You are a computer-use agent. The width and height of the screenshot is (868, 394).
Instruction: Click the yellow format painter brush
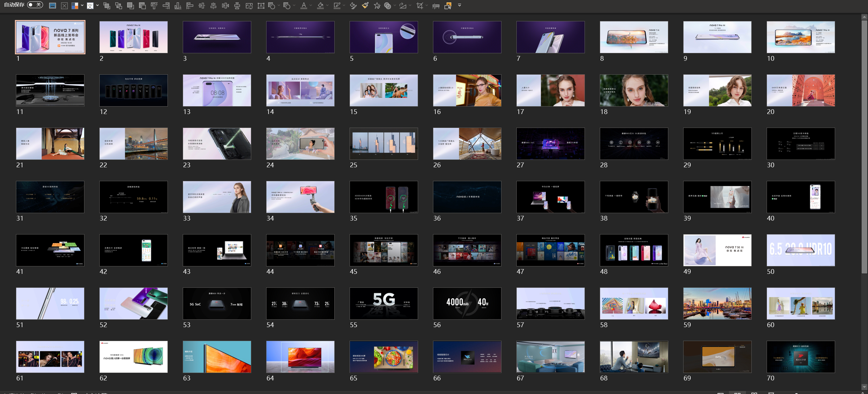coord(365,5)
